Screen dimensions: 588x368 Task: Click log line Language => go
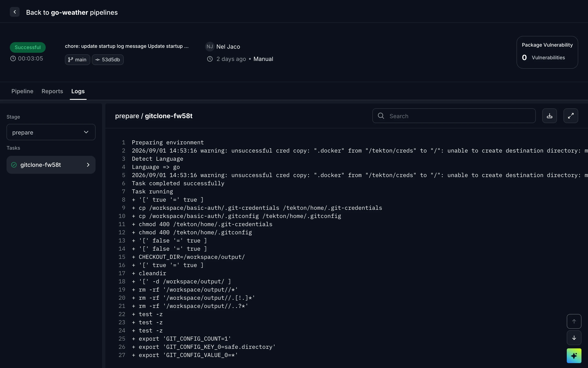(156, 167)
